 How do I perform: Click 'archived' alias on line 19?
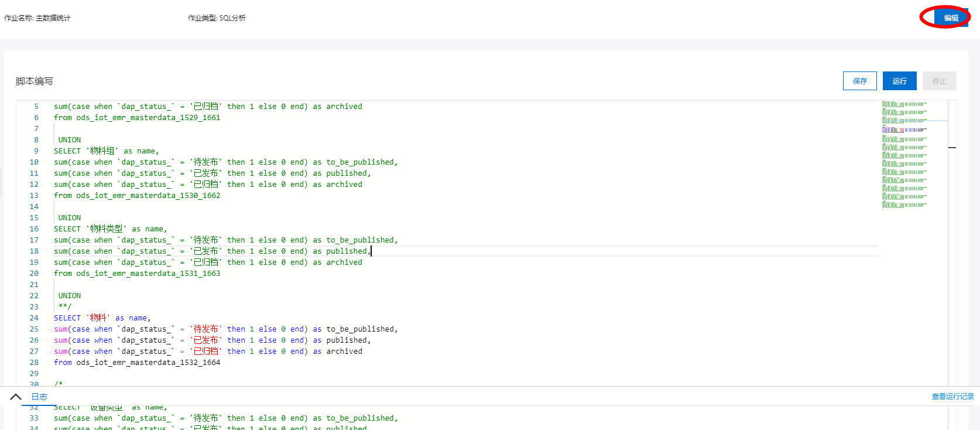pos(344,262)
